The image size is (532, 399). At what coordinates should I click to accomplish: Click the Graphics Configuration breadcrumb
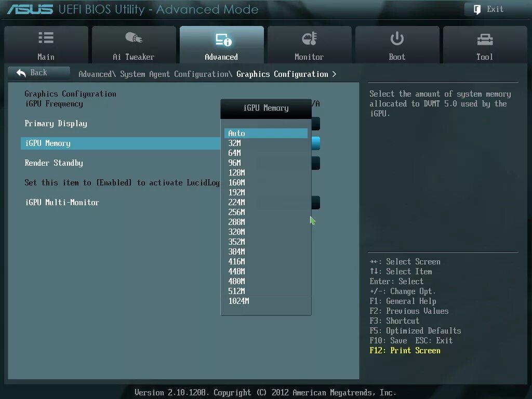point(282,74)
